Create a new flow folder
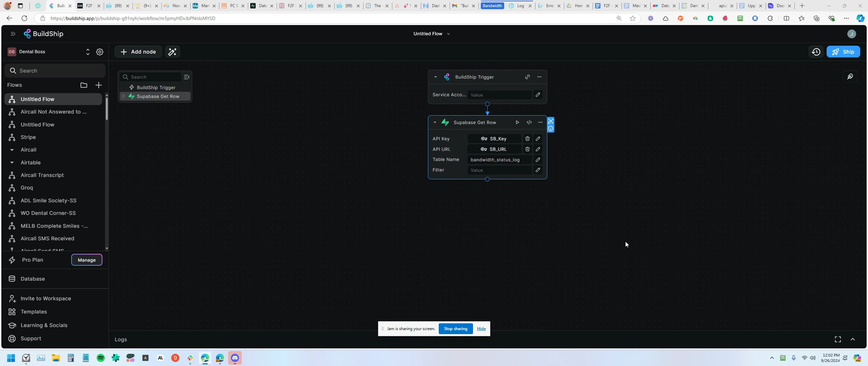Image resolution: width=868 pixels, height=366 pixels. [84, 85]
